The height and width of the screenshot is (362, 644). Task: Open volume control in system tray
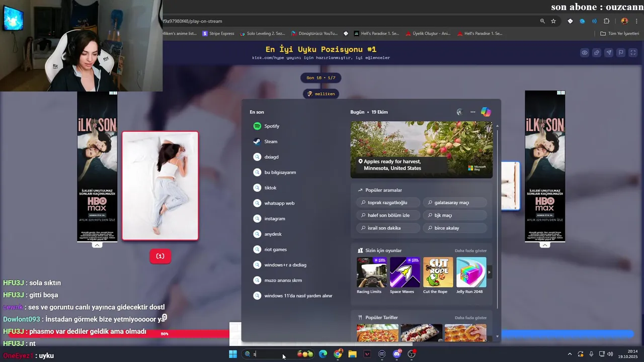tap(610, 354)
